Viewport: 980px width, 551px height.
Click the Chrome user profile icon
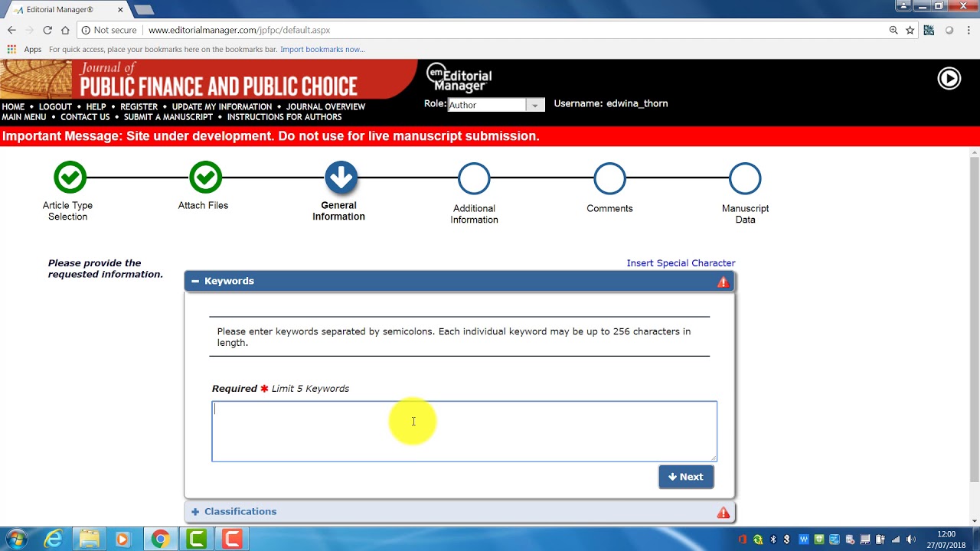coord(903,6)
